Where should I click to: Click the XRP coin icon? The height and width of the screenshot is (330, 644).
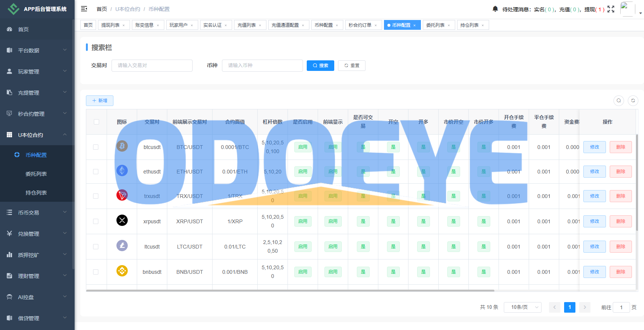click(122, 220)
